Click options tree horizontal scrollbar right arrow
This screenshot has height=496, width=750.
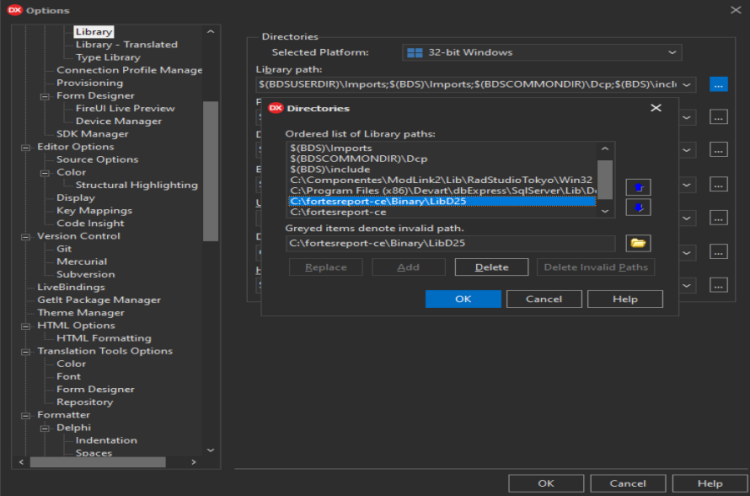click(193, 462)
